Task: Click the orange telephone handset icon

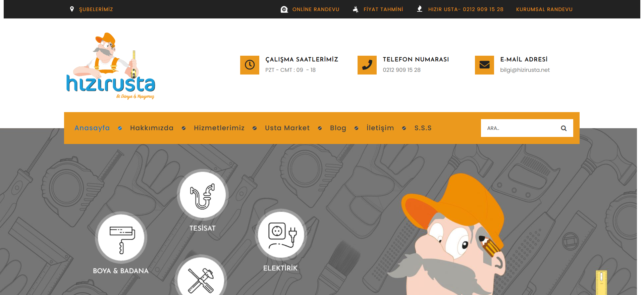Action: 367,65
